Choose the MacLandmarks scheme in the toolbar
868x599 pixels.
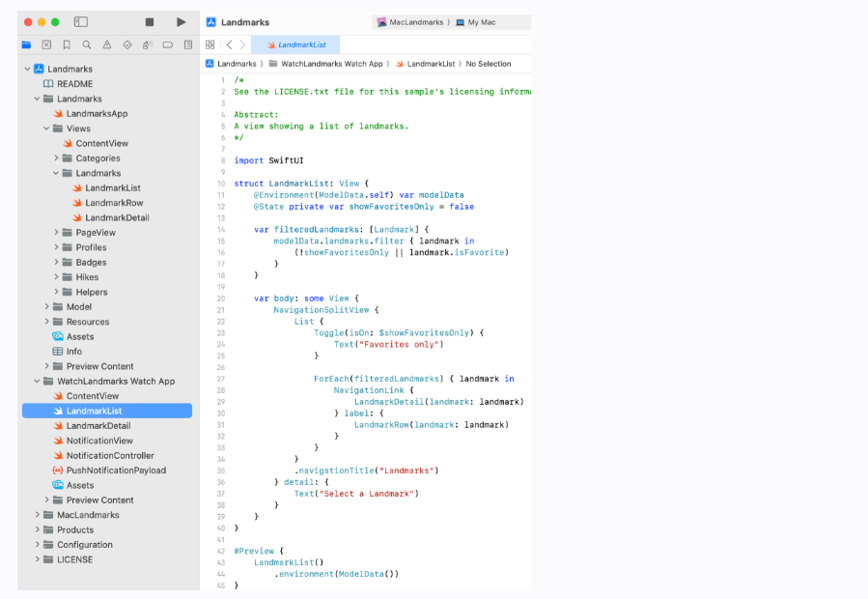pos(410,22)
